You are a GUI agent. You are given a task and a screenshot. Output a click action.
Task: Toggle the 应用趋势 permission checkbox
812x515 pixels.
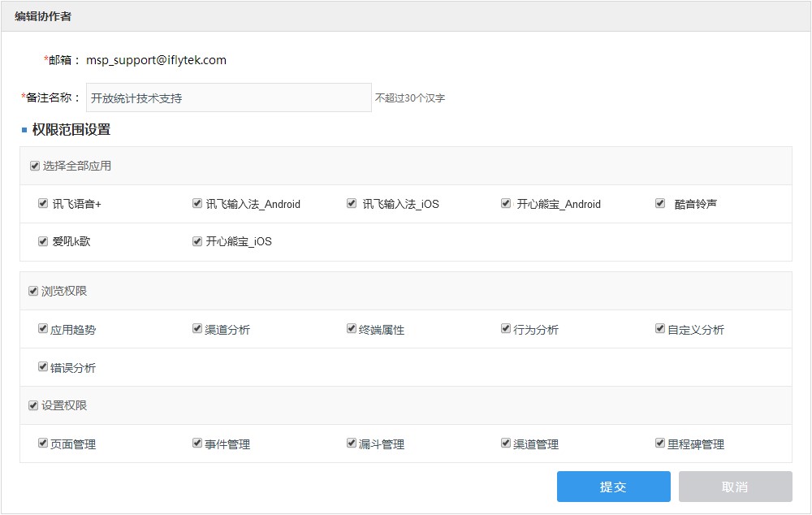43,328
